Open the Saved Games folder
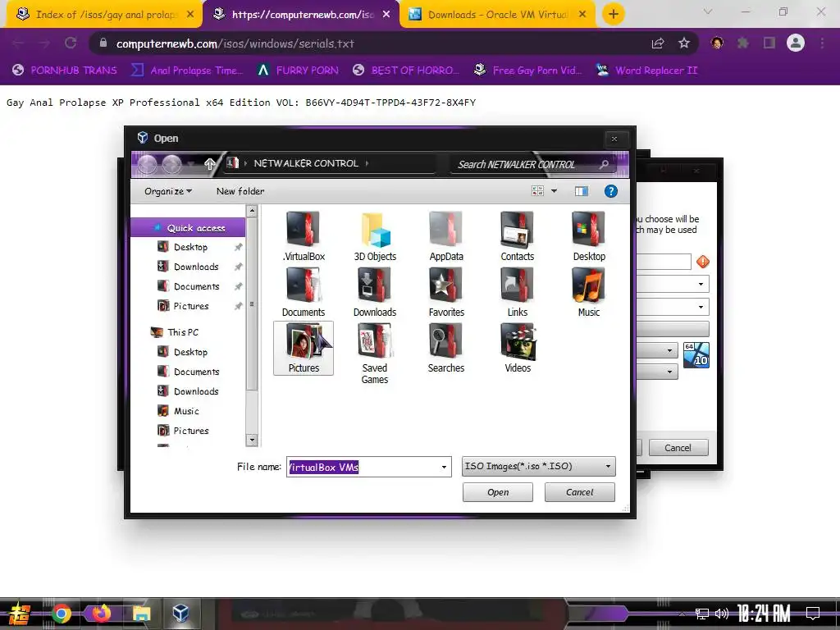The width and height of the screenshot is (840, 630). pyautogui.click(x=374, y=354)
